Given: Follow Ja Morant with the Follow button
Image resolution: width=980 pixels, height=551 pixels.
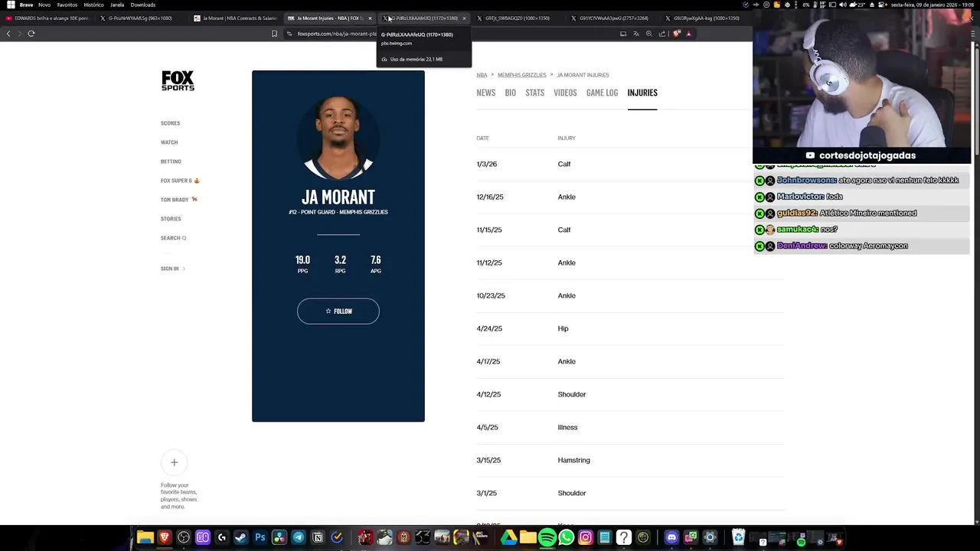Looking at the screenshot, I should (x=338, y=311).
